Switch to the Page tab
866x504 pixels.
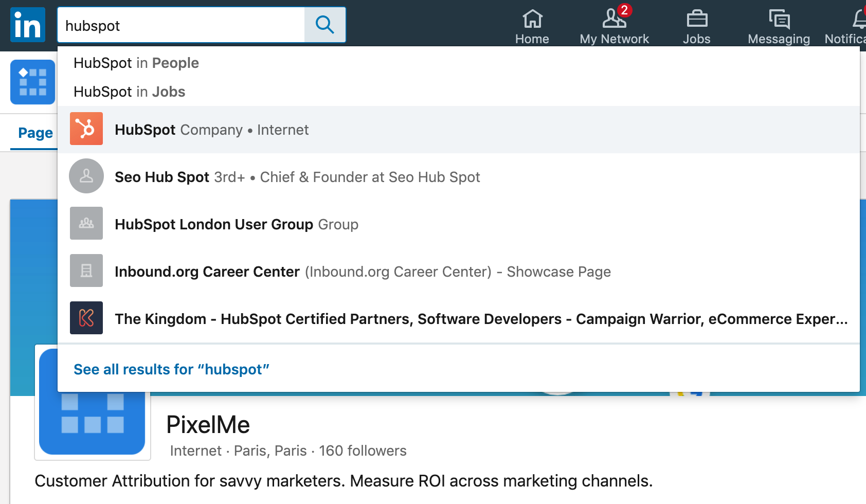click(35, 133)
